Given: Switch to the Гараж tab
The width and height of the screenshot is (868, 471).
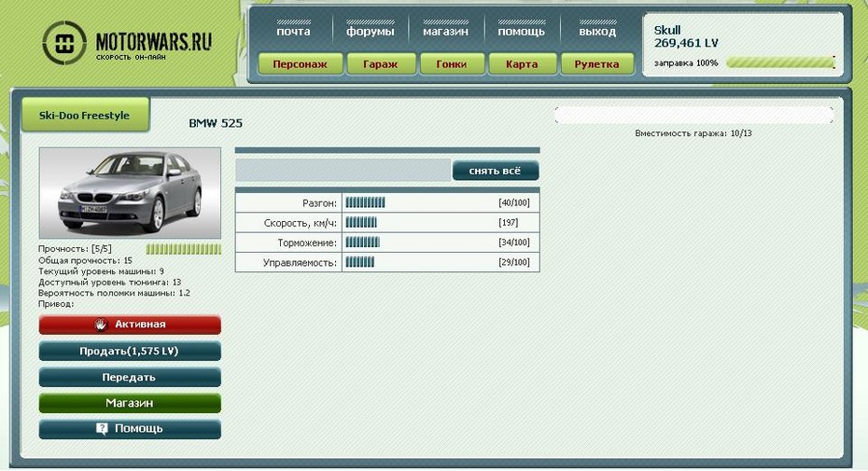Looking at the screenshot, I should pos(380,64).
